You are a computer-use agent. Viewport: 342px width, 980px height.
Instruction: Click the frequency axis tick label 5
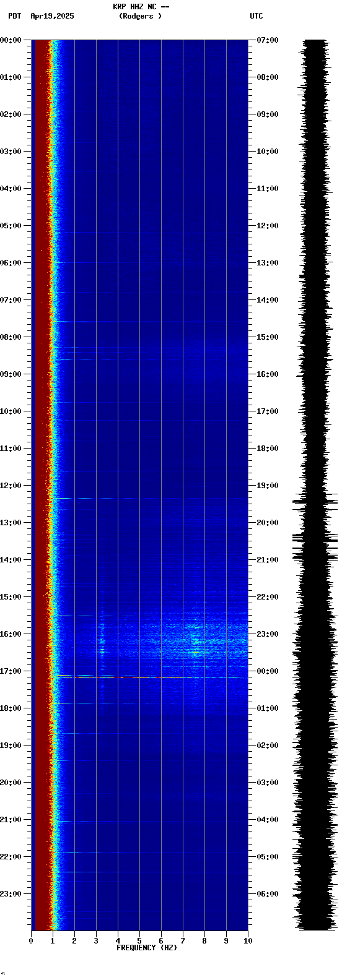click(x=139, y=941)
